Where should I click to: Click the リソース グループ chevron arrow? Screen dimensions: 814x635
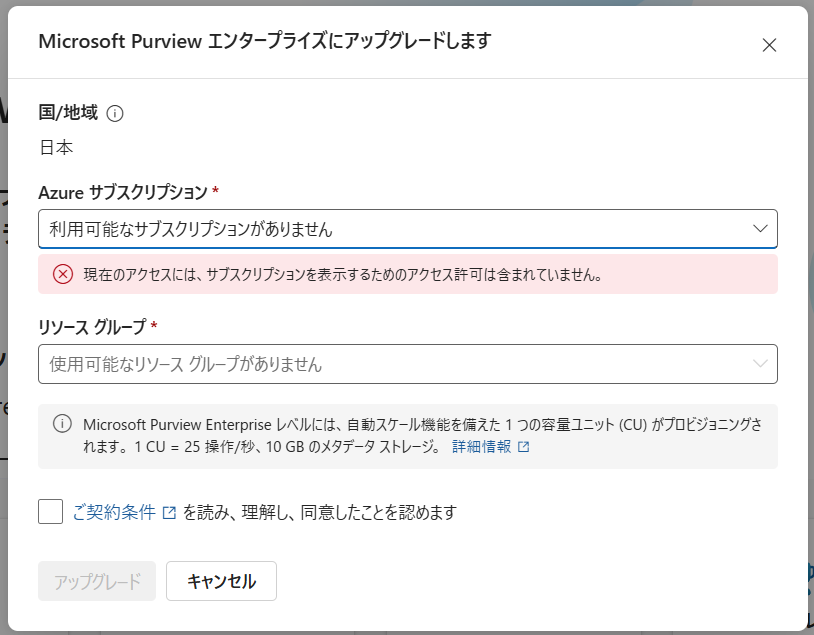(760, 363)
